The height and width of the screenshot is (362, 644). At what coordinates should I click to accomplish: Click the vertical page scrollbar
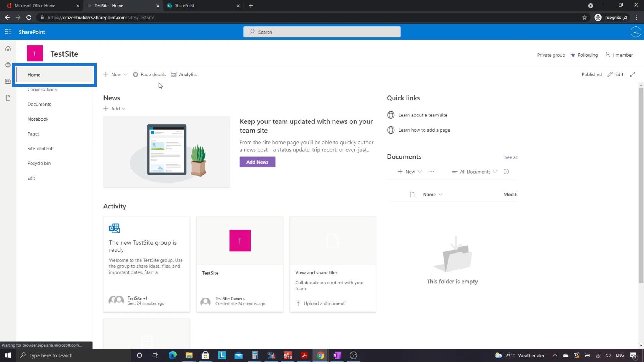[641, 186]
